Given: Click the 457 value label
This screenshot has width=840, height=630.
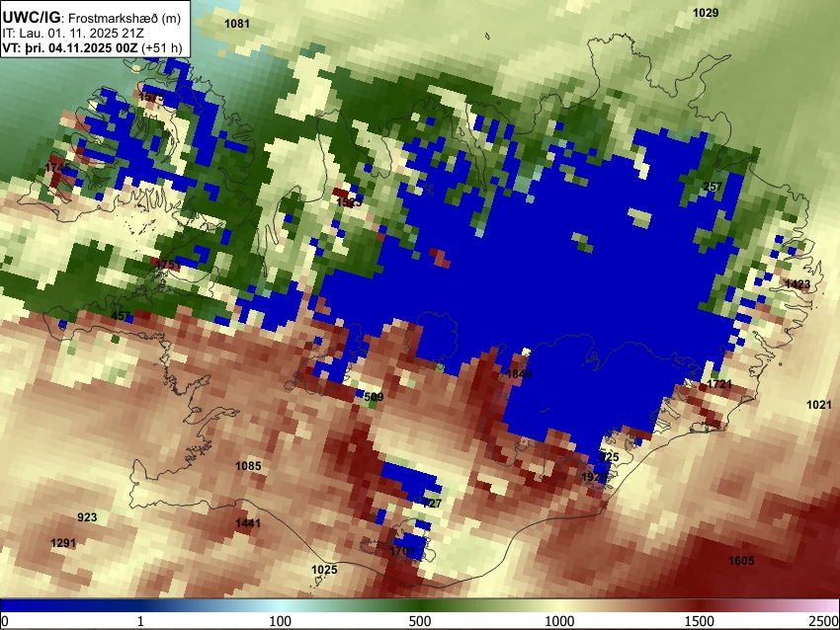Looking at the screenshot, I should pyautogui.click(x=121, y=316).
